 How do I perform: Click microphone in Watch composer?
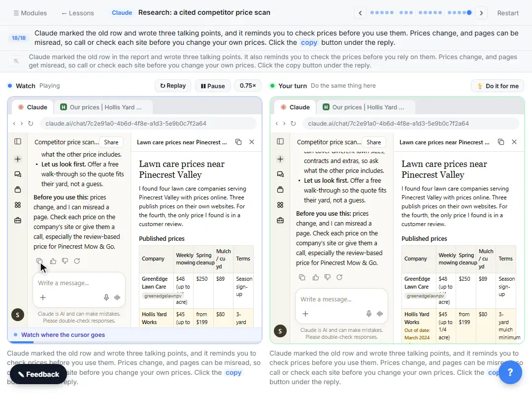106,297
